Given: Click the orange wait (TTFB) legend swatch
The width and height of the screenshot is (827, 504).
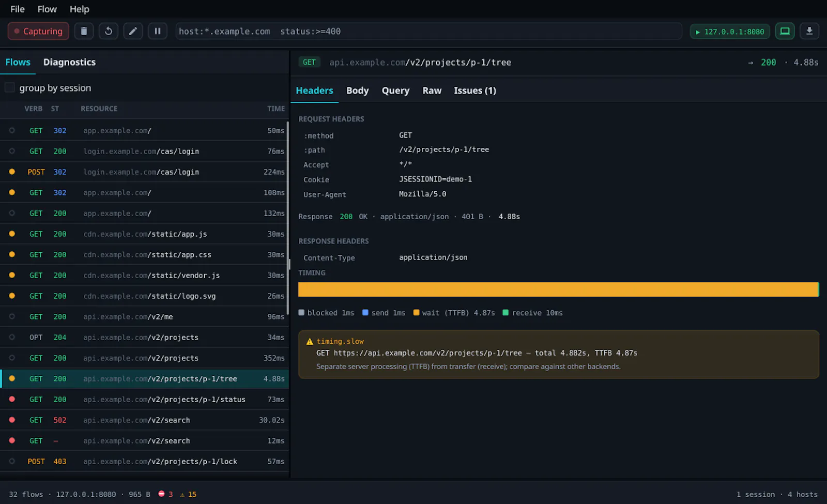Looking at the screenshot, I should 416,312.
